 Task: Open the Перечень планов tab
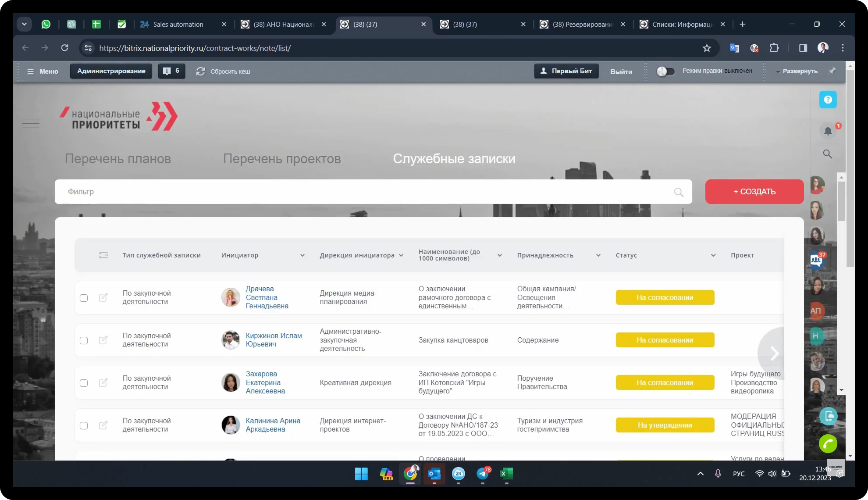pyautogui.click(x=117, y=159)
